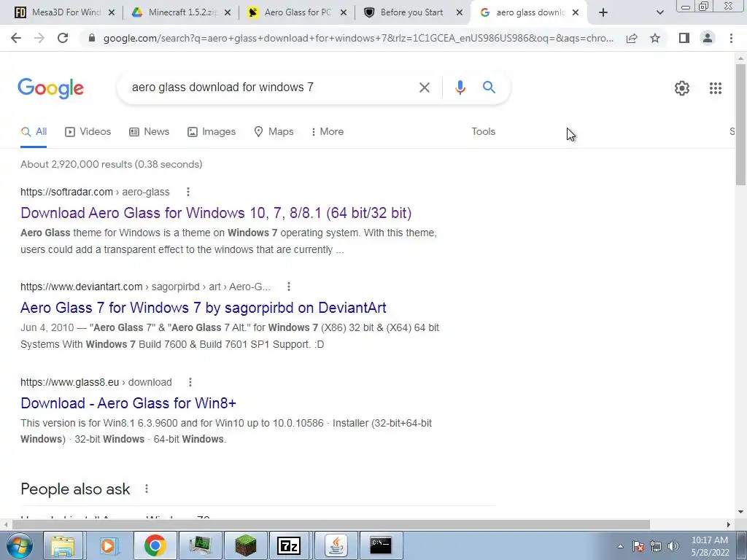Start voice search with microphone
This screenshot has height=560, width=747.
pos(460,87)
